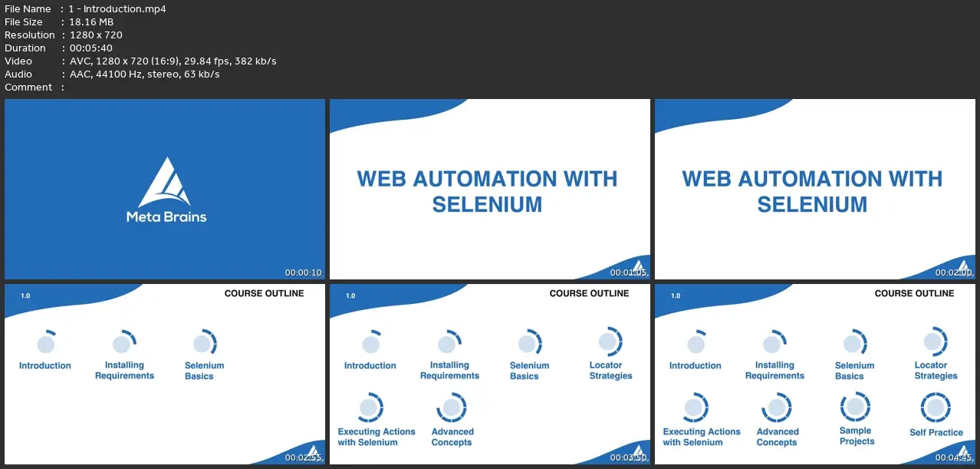Screen dimensions: 980x469
Task: Click the resolution value '1280 x 720'
Action: pyautogui.click(x=96, y=35)
